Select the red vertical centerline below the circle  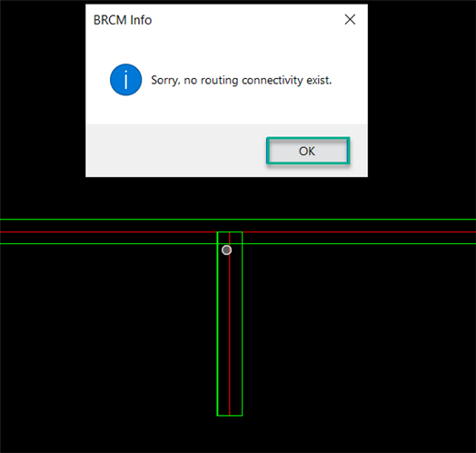click(230, 334)
